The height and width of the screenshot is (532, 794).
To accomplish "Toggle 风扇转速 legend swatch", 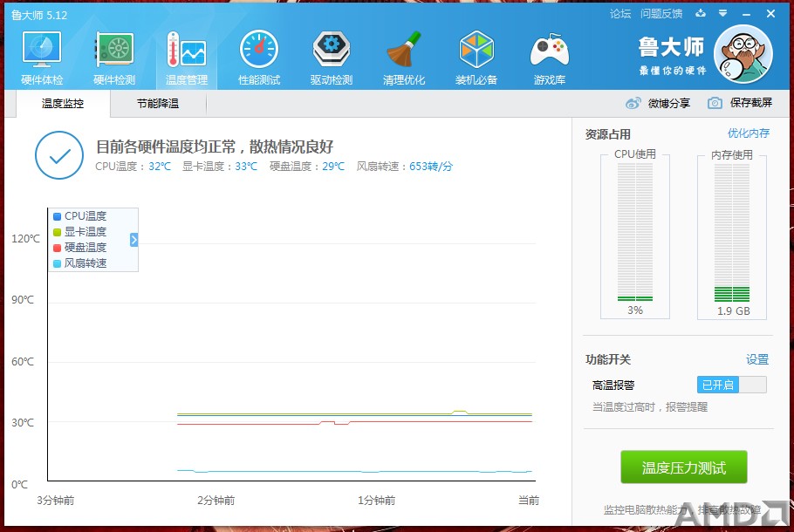I will click(x=58, y=263).
